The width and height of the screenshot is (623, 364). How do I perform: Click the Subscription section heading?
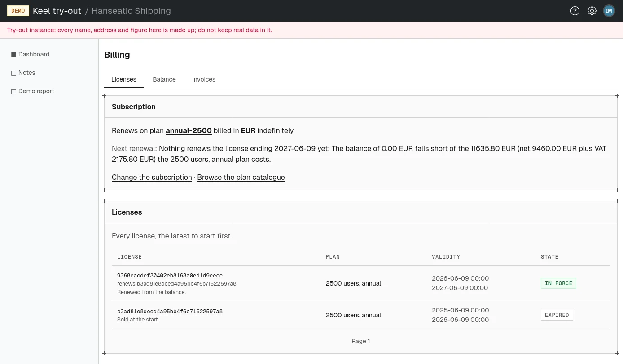point(134,107)
